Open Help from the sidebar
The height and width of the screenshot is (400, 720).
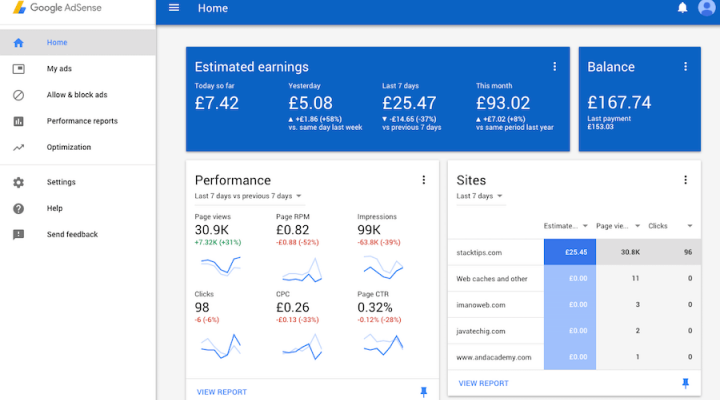pyautogui.click(x=78, y=208)
